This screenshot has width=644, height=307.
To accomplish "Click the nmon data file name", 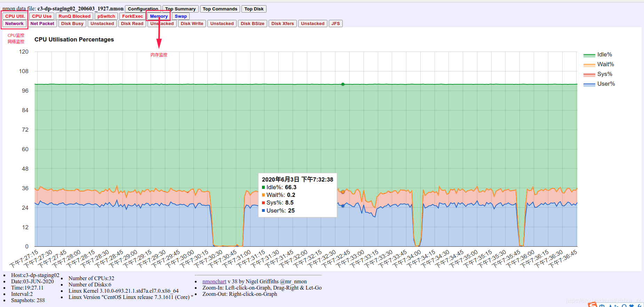I will [x=80, y=9].
